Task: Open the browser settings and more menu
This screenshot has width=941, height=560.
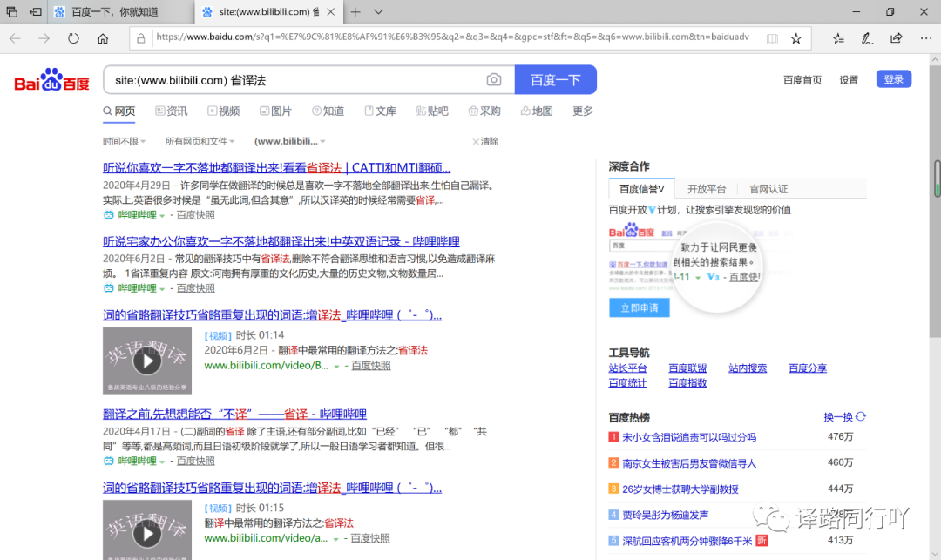Action: click(925, 38)
